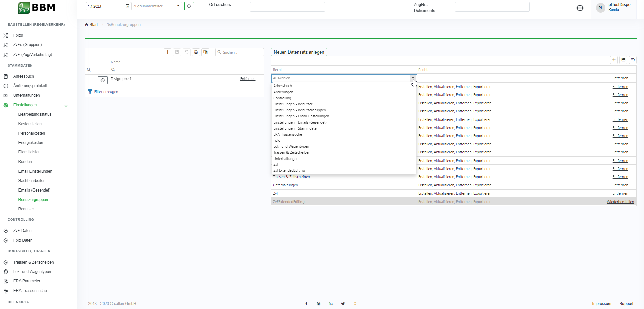This screenshot has width=644, height=309.
Task: Click the "Neuen Datensatz anlegen" button
Action: 299,52
